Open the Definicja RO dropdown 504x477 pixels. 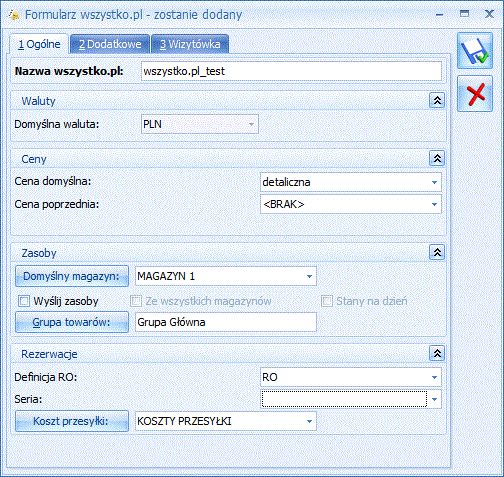click(434, 377)
